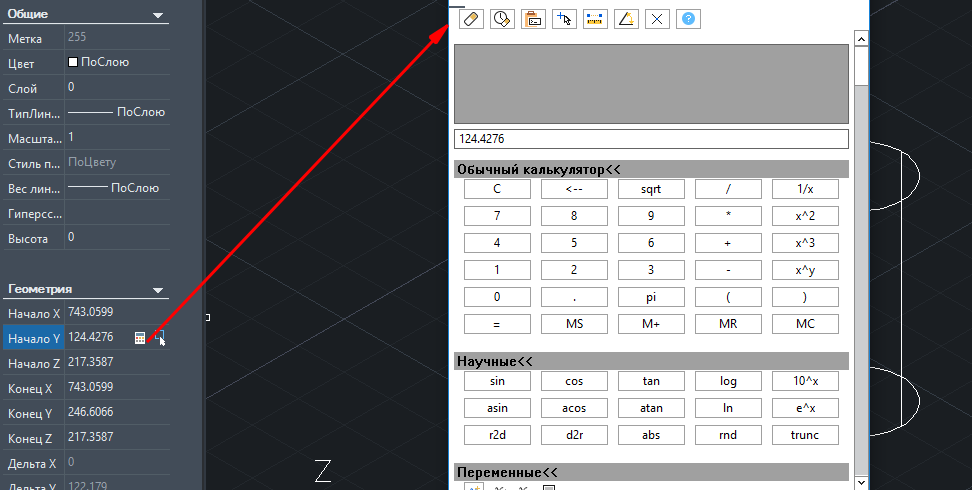Collapse the Обычный калькулятор section
972x490 pixels.
pyautogui.click(x=651, y=169)
